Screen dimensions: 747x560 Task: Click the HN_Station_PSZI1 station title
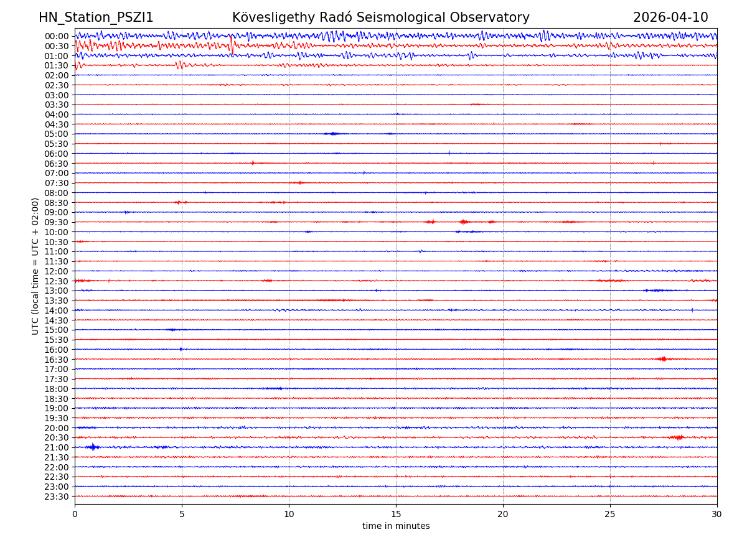coord(96,17)
